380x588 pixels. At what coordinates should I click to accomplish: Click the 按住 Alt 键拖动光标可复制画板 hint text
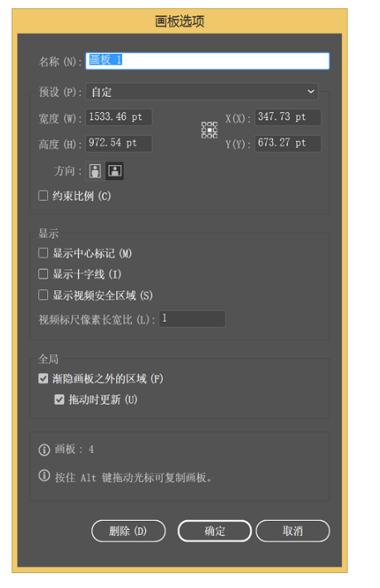(x=134, y=478)
